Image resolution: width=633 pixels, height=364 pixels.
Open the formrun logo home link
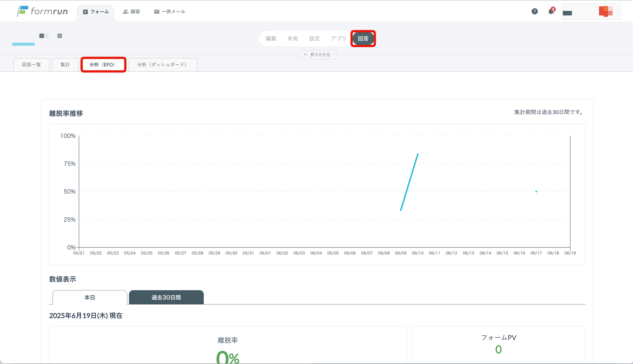pos(42,11)
